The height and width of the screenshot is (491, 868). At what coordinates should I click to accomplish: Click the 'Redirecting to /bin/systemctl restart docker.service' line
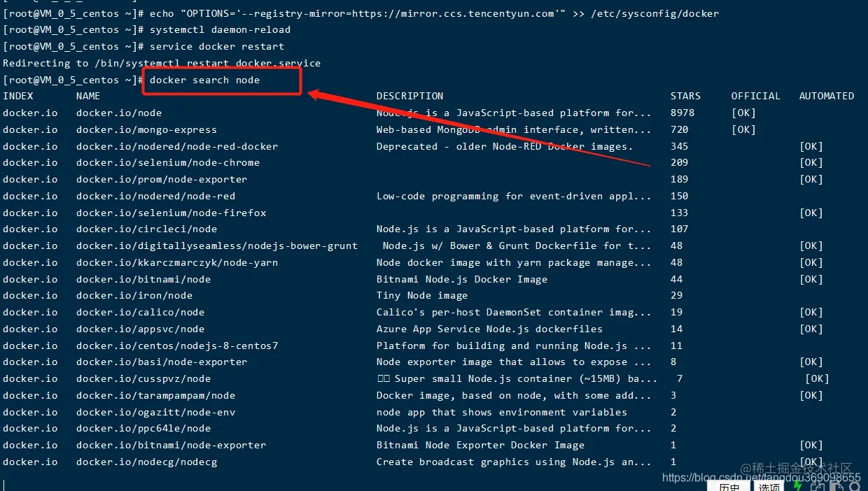(x=162, y=63)
